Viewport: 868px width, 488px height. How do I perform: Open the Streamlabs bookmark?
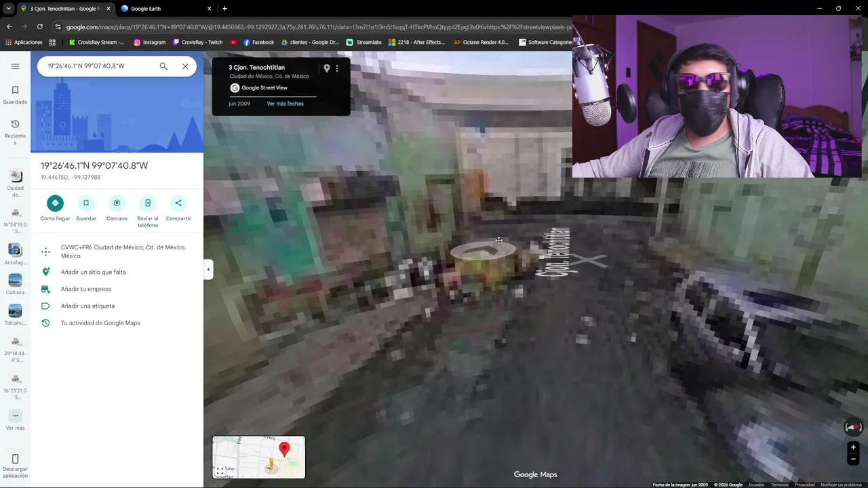[364, 42]
